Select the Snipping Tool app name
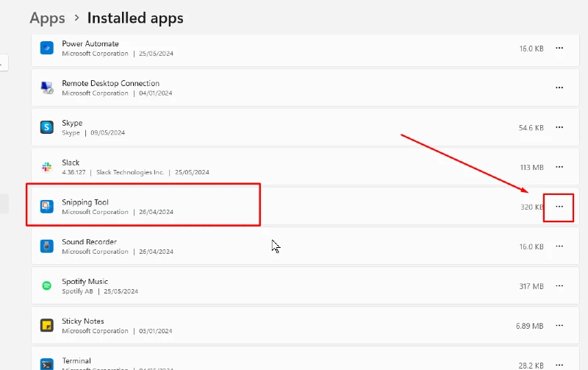This screenshot has width=588, height=370. [x=85, y=202]
